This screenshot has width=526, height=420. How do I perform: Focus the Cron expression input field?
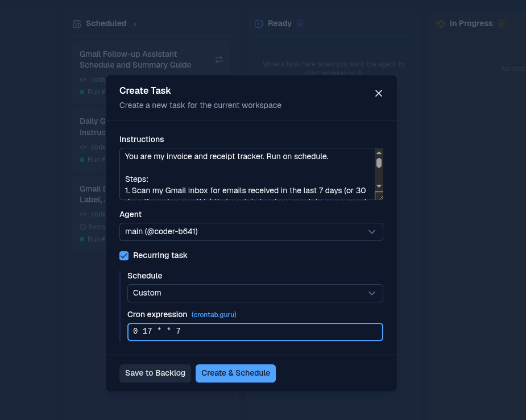coord(255,331)
